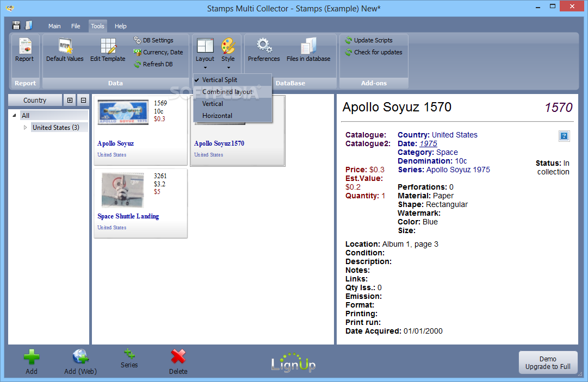Screen dimensions: 588x382
Task: Click the Layout icon
Action: click(x=205, y=46)
